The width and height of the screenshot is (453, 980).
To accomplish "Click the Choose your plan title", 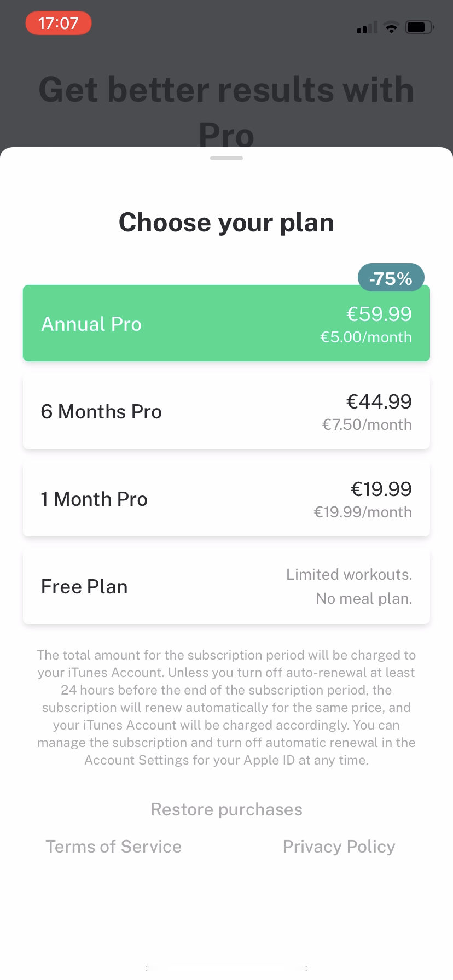I will coord(226,223).
